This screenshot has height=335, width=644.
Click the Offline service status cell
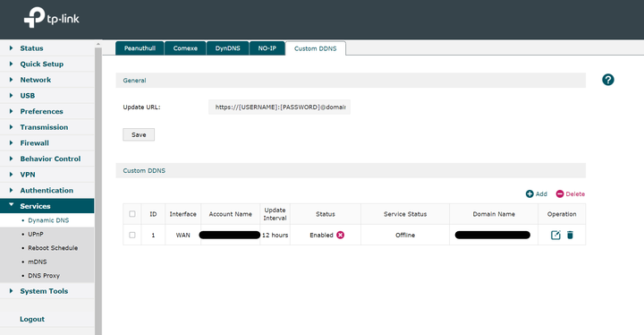pyautogui.click(x=405, y=235)
